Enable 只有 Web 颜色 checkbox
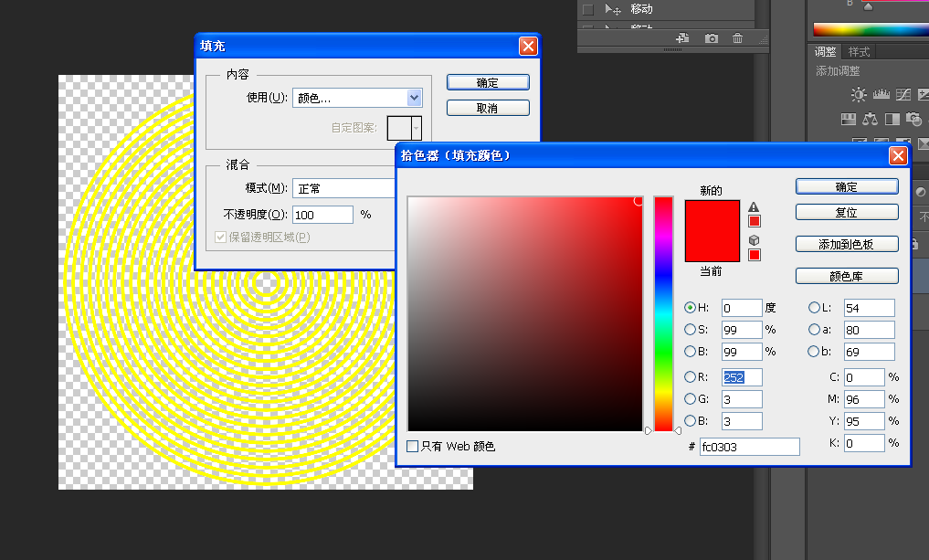Screen dimensions: 929x560 411,446
